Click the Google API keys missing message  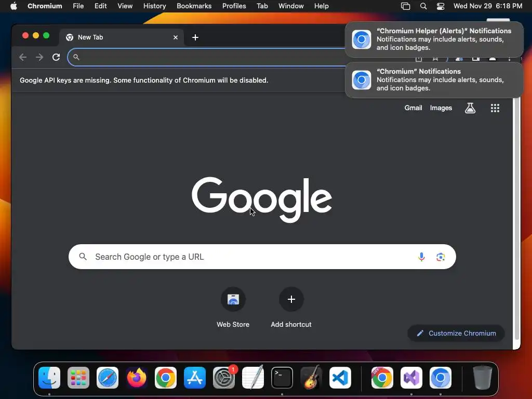pyautogui.click(x=144, y=81)
